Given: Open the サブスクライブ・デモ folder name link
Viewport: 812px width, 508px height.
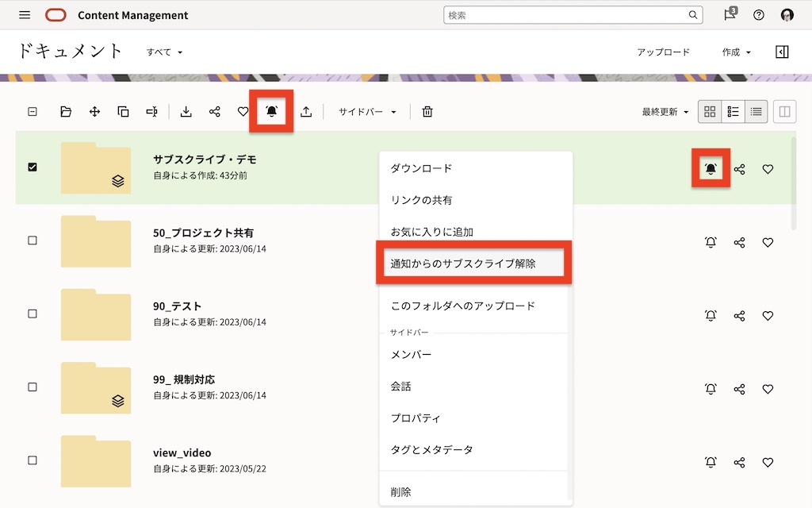Looking at the screenshot, I should [204, 160].
